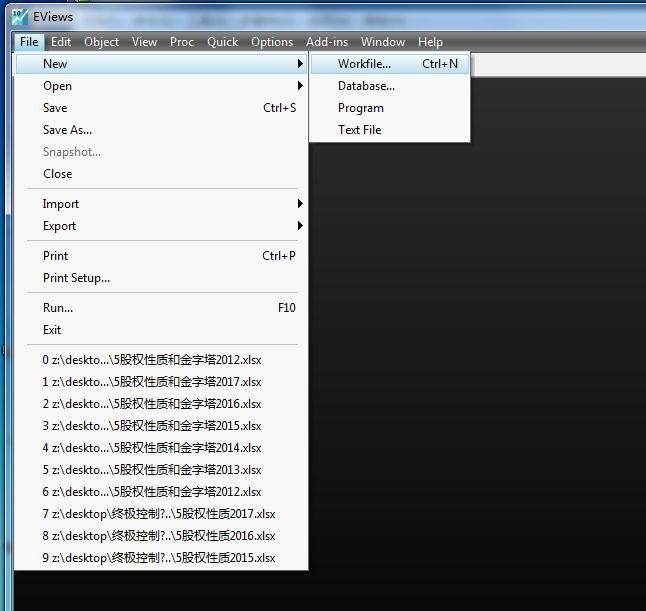The height and width of the screenshot is (611, 646).
Task: Expand the Import submenu
Action: 161,204
